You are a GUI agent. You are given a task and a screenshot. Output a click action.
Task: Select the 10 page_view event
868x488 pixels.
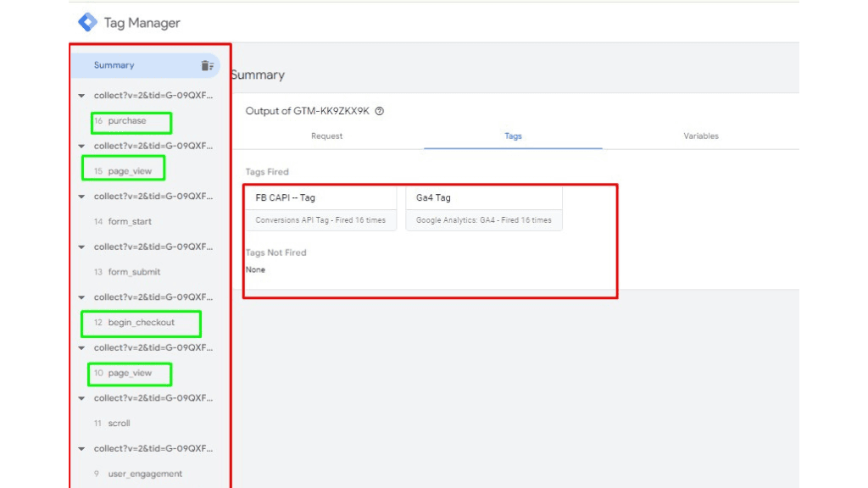(123, 373)
